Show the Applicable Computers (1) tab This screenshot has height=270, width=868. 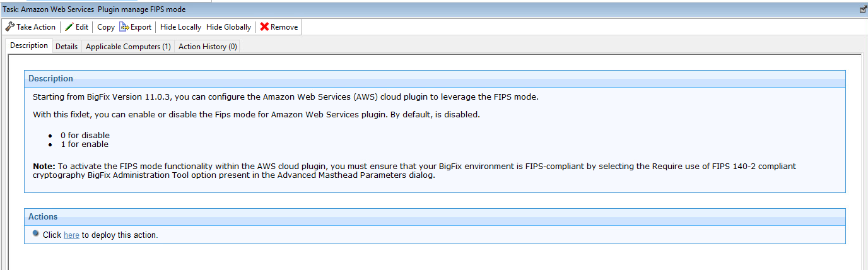[128, 47]
